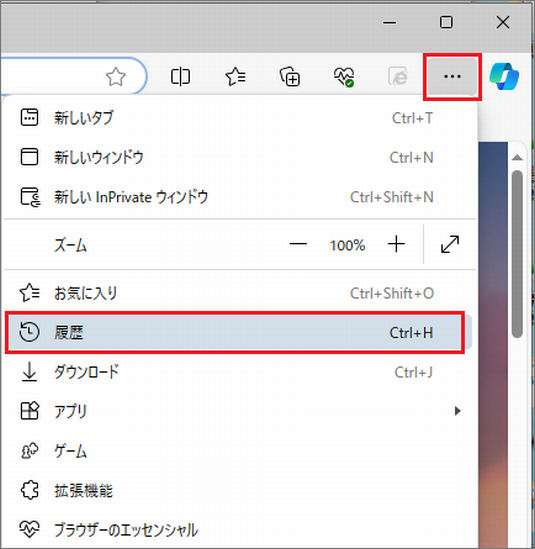Select 新しいタブ menu item

tap(240, 118)
